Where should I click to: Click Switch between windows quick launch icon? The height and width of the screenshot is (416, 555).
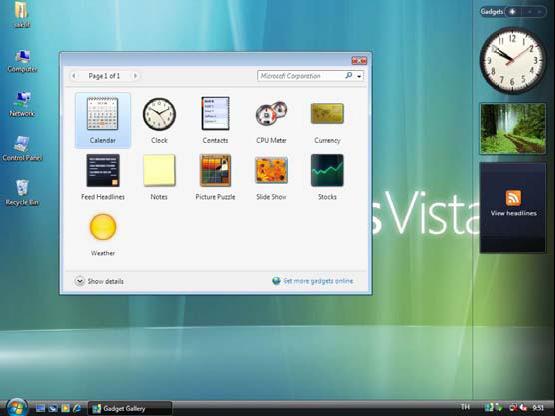tap(53, 409)
